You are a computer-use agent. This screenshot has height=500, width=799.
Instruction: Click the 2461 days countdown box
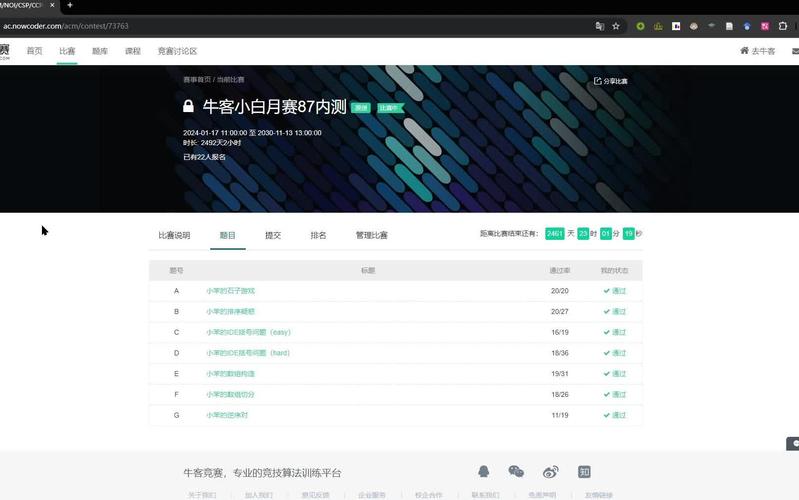coord(554,234)
